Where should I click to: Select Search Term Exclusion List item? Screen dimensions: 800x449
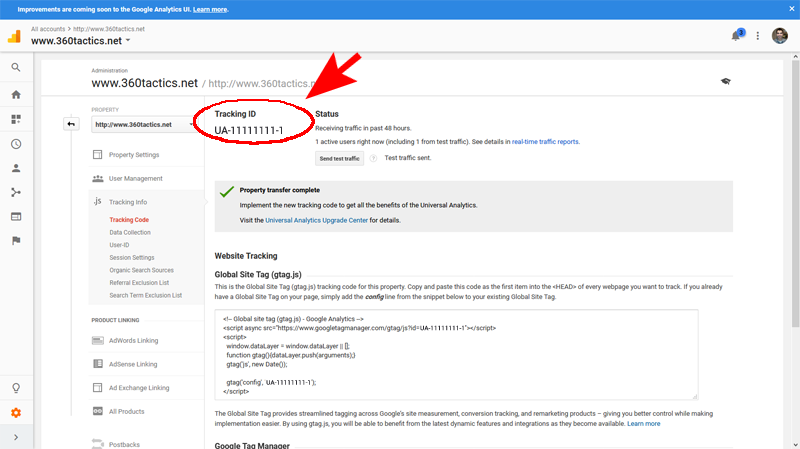[145, 295]
